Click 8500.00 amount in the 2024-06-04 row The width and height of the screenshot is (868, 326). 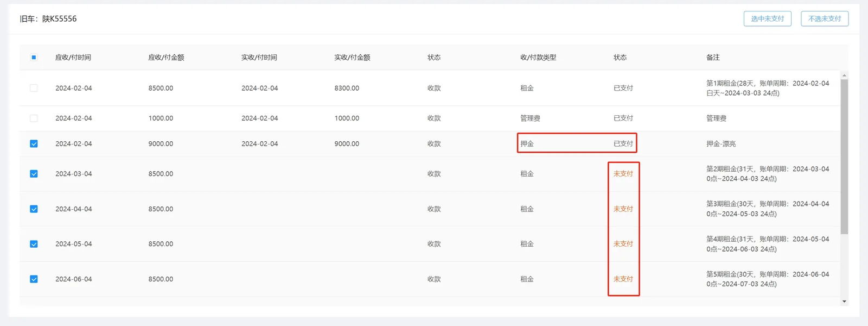coord(161,279)
